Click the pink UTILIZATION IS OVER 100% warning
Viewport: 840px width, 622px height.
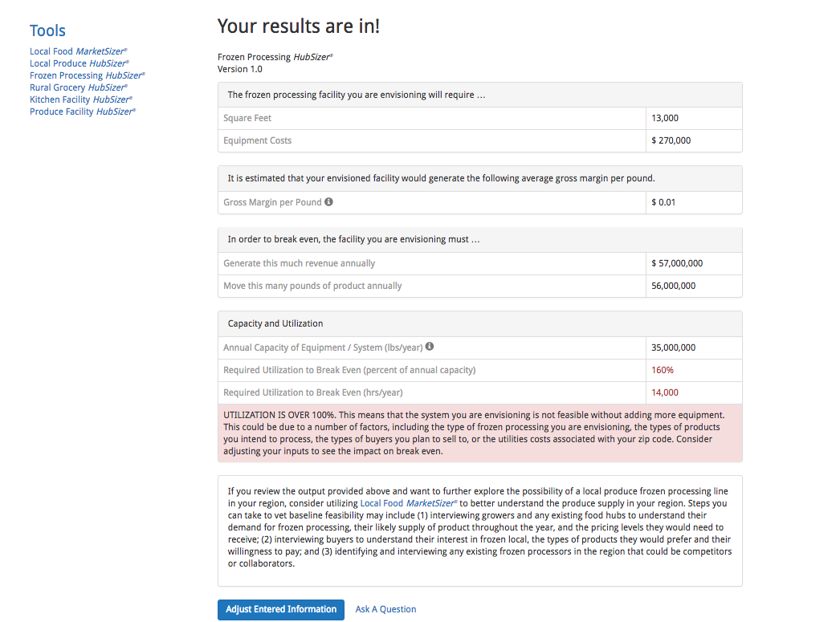click(480, 433)
